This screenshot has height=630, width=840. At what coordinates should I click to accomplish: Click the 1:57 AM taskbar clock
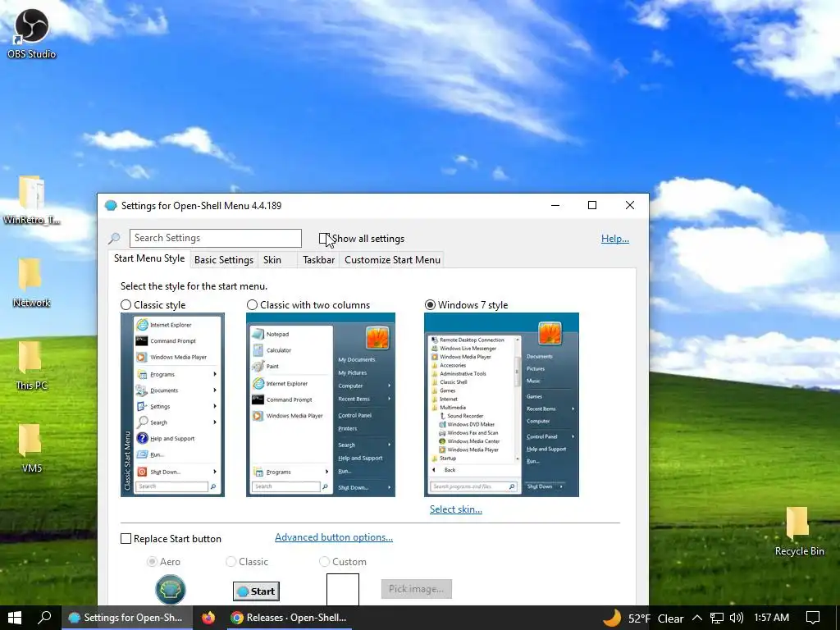[771, 618]
